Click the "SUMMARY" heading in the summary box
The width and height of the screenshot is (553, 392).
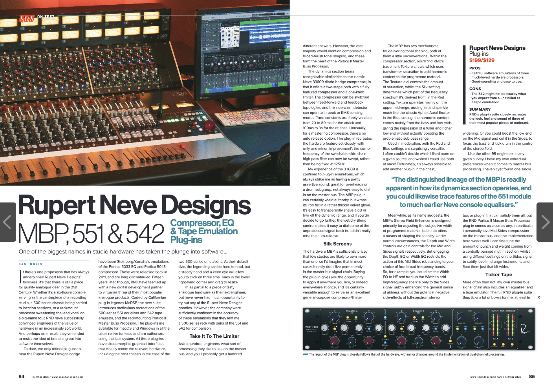(480, 109)
